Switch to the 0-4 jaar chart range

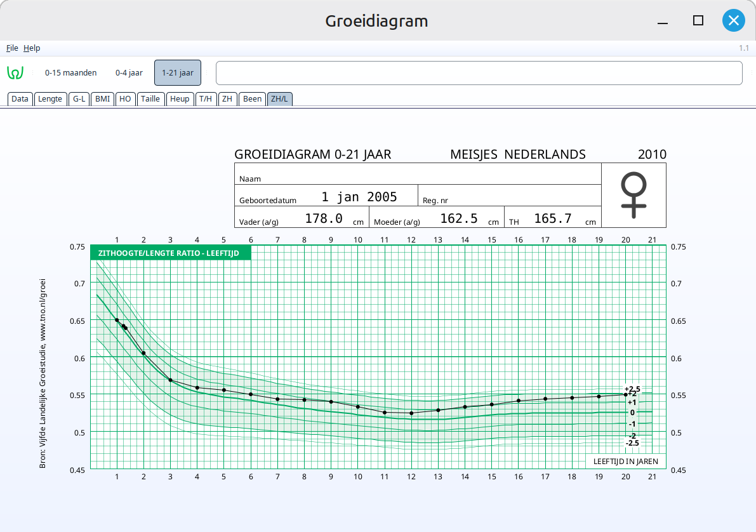coord(129,73)
